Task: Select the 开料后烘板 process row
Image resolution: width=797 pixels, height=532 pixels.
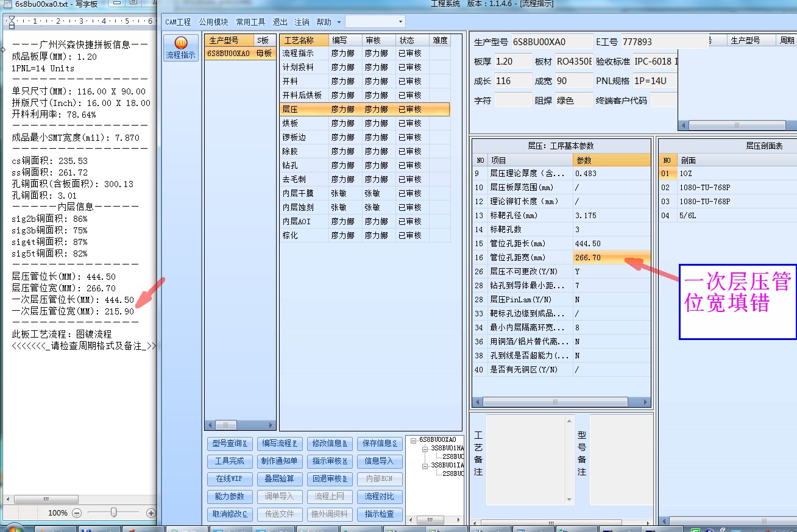Action: [x=364, y=95]
